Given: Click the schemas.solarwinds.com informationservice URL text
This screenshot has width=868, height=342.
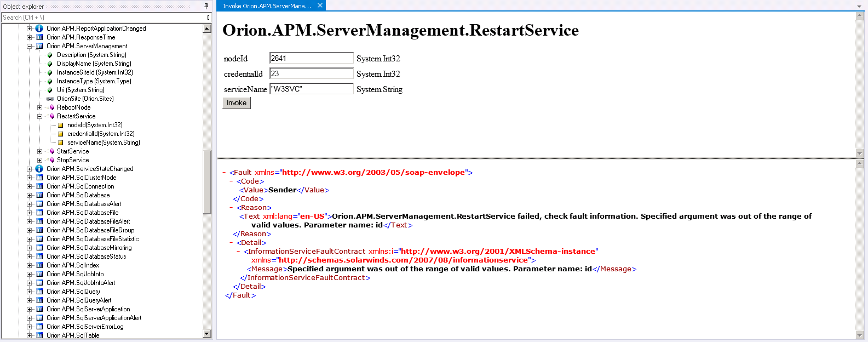Looking at the screenshot, I should click(x=404, y=260).
